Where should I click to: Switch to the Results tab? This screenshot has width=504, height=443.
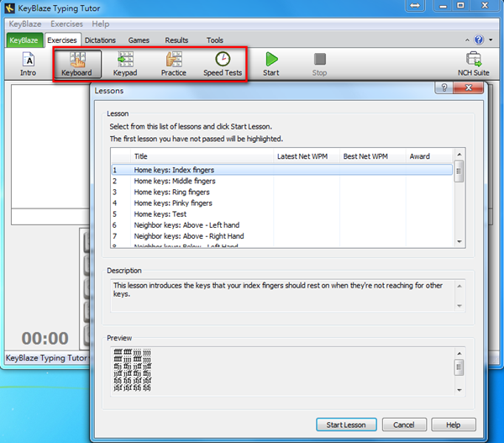click(176, 40)
